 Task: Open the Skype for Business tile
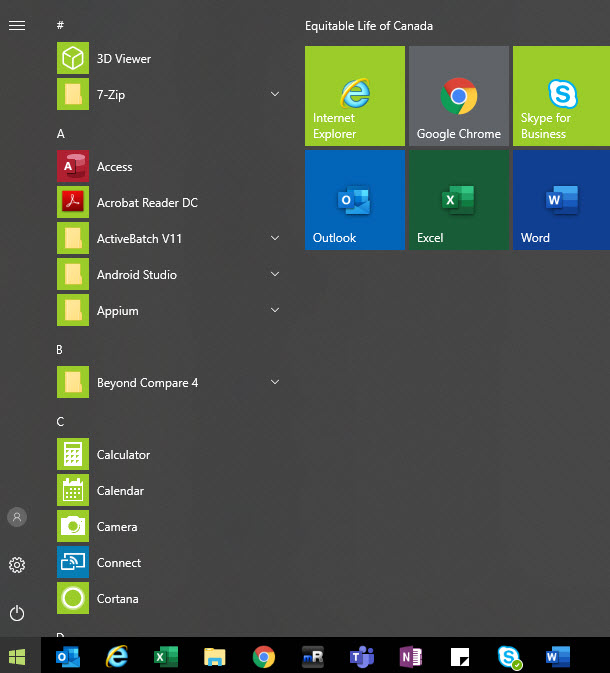click(x=561, y=96)
